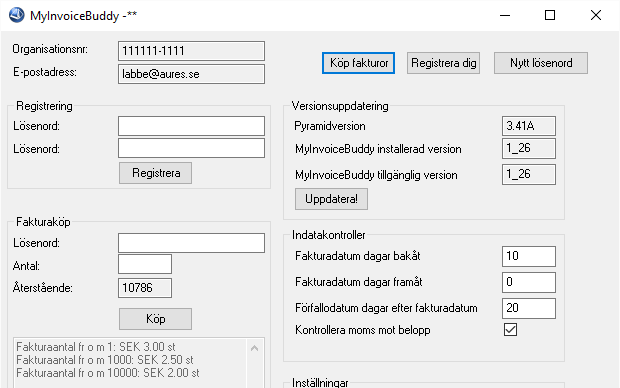This screenshot has width=620, height=388.
Task: Click the Indatakontroller group label
Action: (329, 235)
